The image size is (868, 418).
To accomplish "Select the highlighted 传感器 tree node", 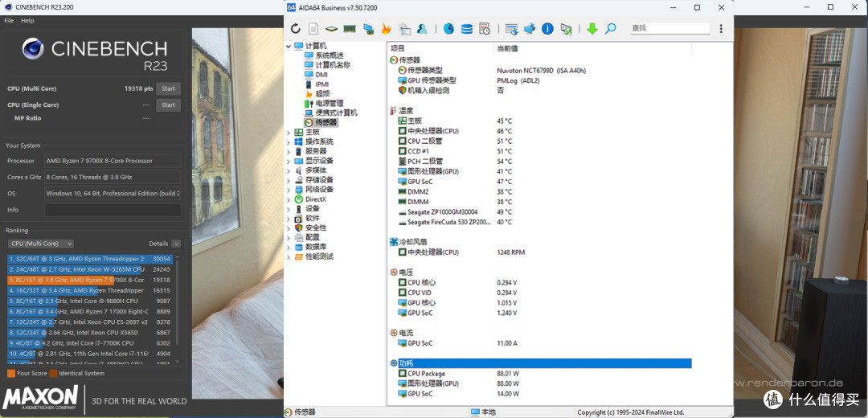I will pos(326,122).
